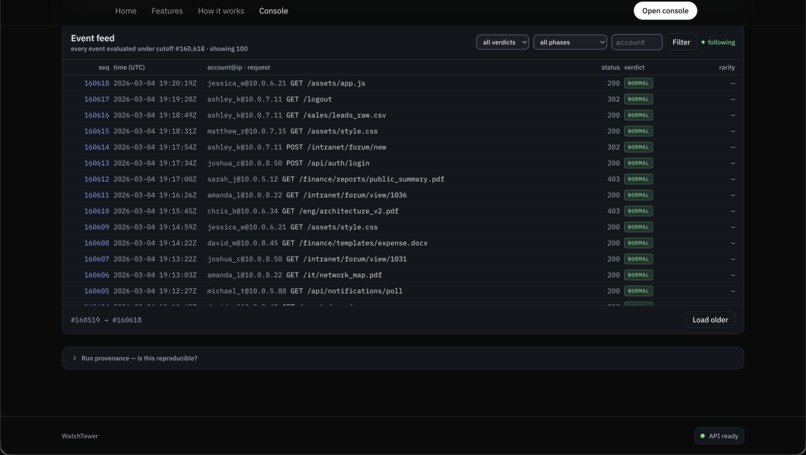Open event sequence 160607
This screenshot has height=455, width=806.
pyautogui.click(x=97, y=259)
